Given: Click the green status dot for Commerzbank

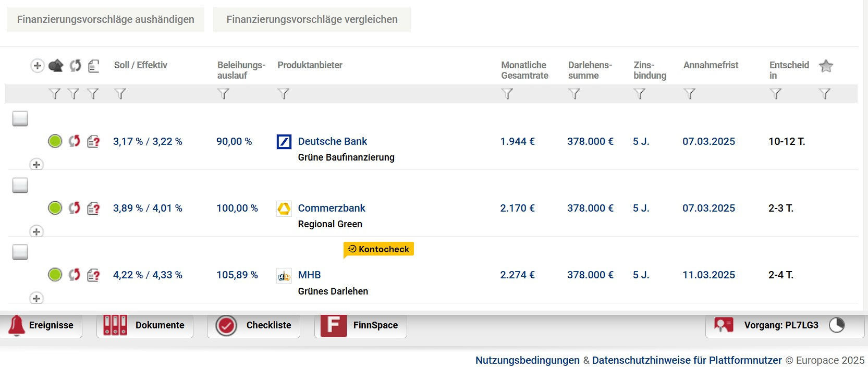Looking at the screenshot, I should click(x=55, y=207).
